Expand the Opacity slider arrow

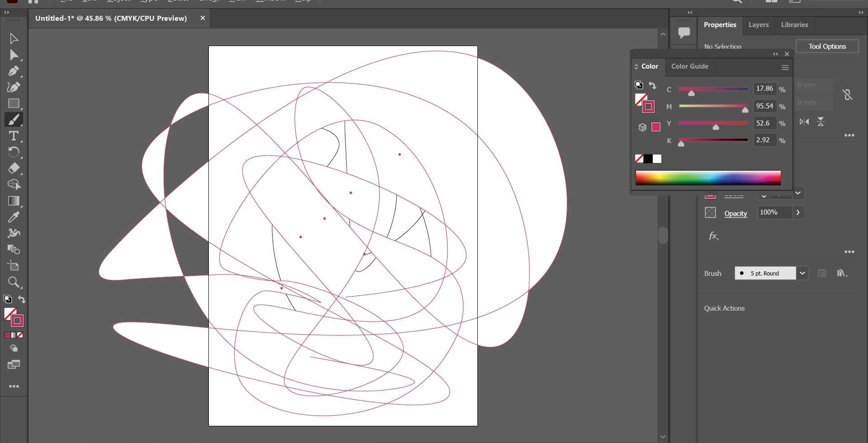(x=798, y=212)
